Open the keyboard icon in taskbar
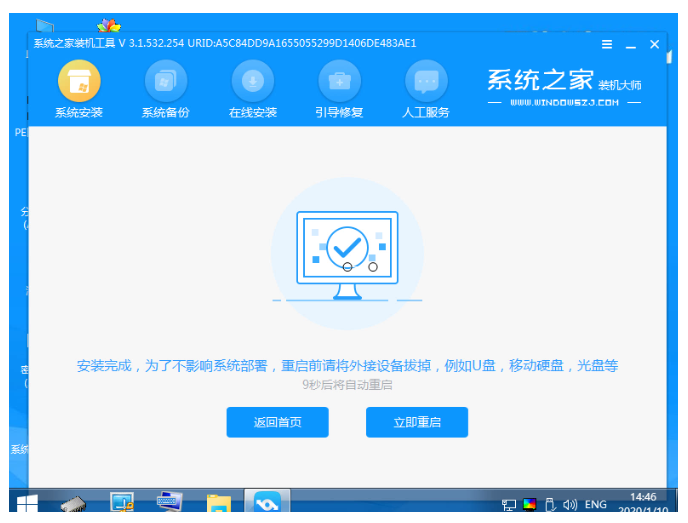The image size is (688, 523). (170, 504)
